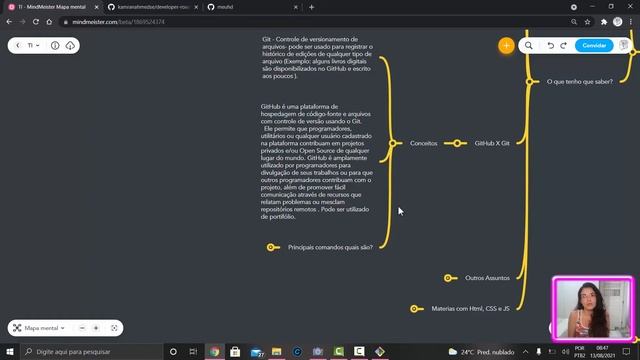640x360 pixels.
Task: Select the GitHub X Git topic
Action: pos(492,143)
